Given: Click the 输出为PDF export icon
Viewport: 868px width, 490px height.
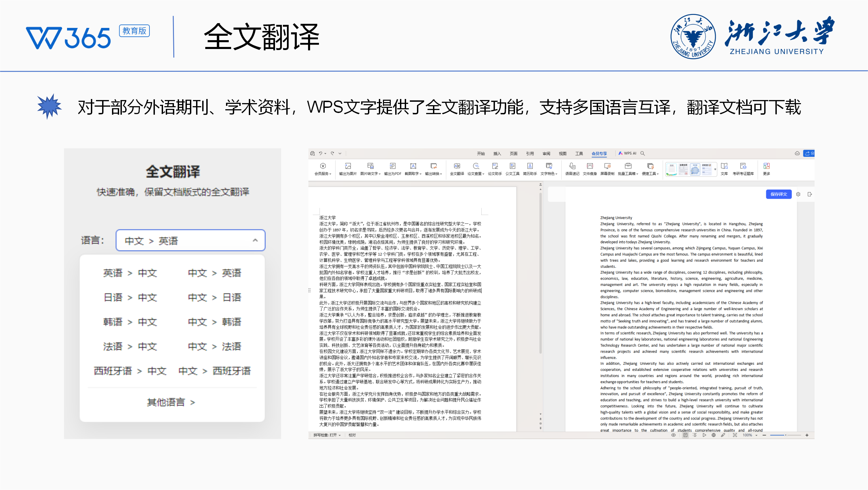Looking at the screenshot, I should [392, 166].
